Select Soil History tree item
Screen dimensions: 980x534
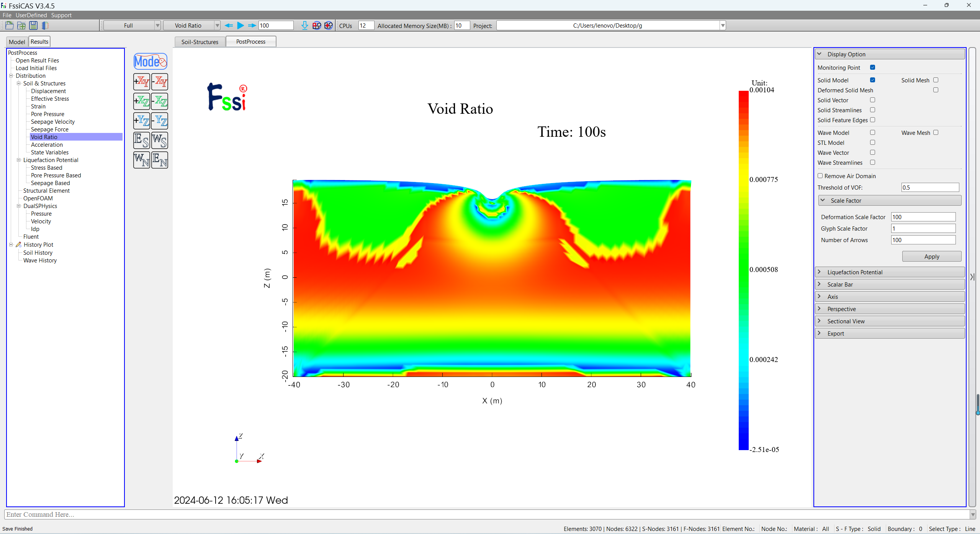[x=38, y=252]
